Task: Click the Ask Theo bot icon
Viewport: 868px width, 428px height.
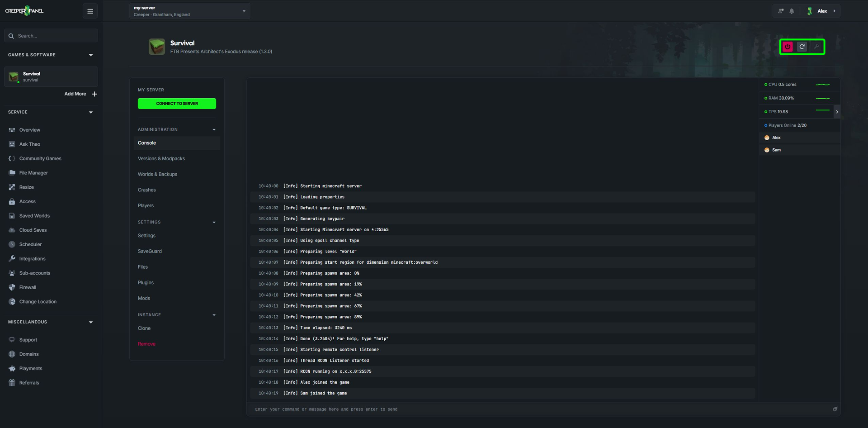Action: 12,144
